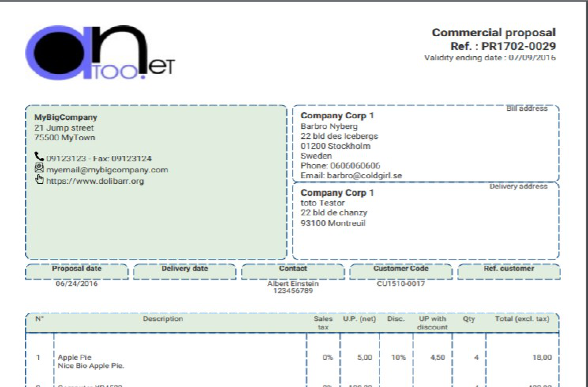The width and height of the screenshot is (588, 387).
Task: Click the hand pointer icon beside website URL
Action: click(39, 179)
